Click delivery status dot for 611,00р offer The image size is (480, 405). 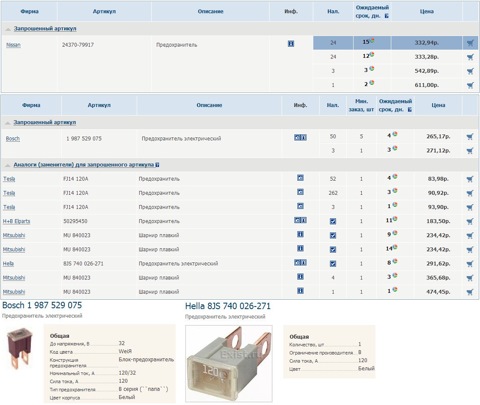click(x=372, y=83)
